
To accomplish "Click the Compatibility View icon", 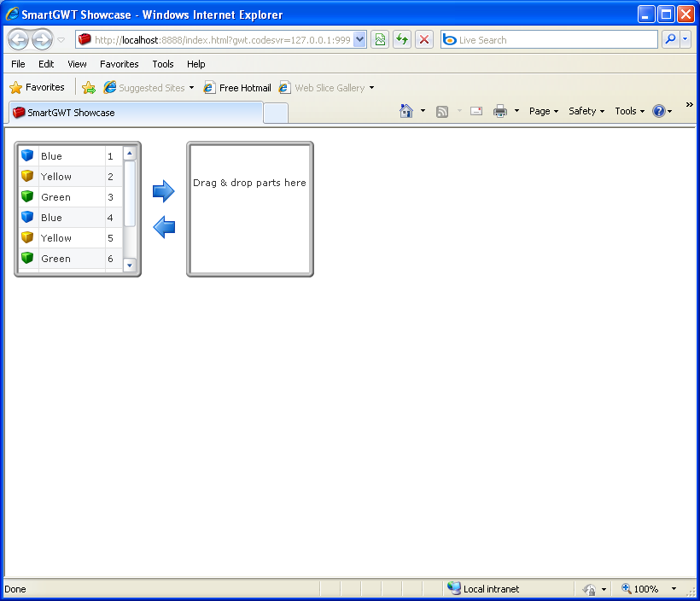I will tap(380, 40).
